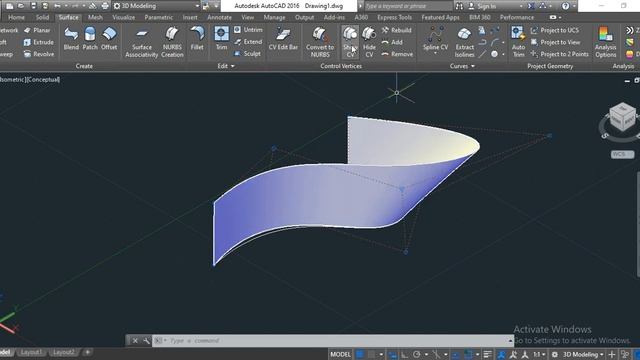640x360 pixels.
Task: Switch to the Layout1 tab
Action: 31,352
